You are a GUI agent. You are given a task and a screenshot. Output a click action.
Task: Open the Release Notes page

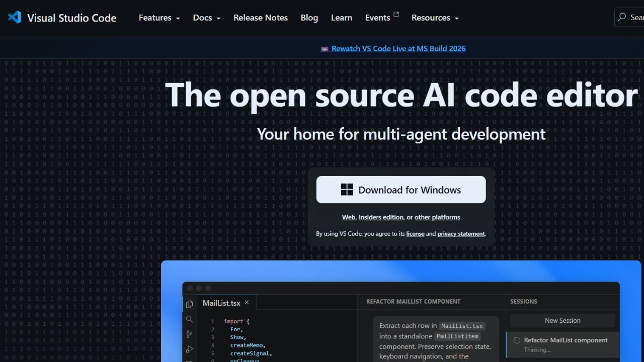point(261,18)
